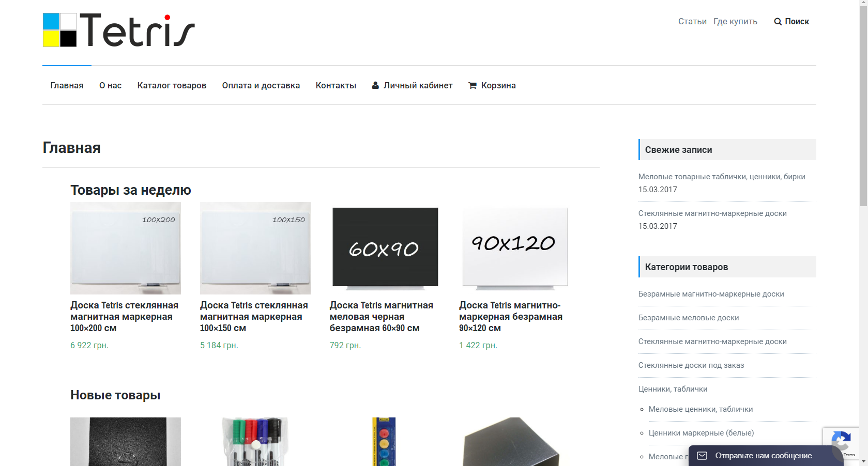The image size is (868, 466).
Task: Click the reCAPTCHA badge icon
Action: pos(841,441)
